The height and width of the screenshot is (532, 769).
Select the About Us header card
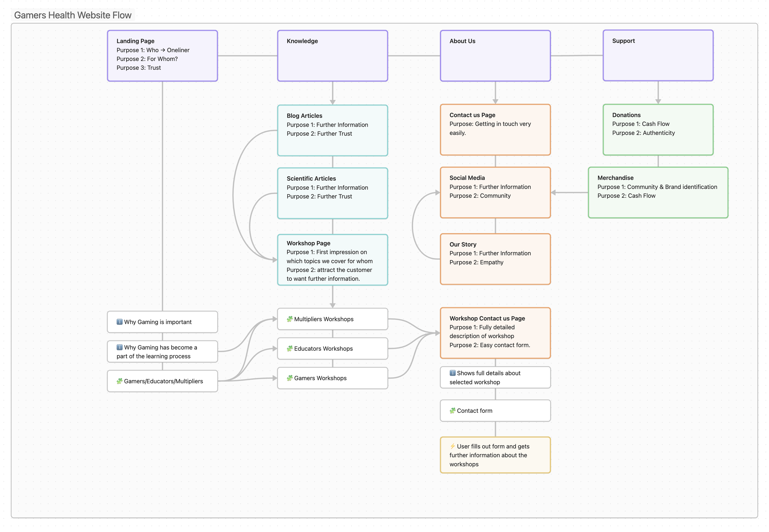click(x=495, y=56)
